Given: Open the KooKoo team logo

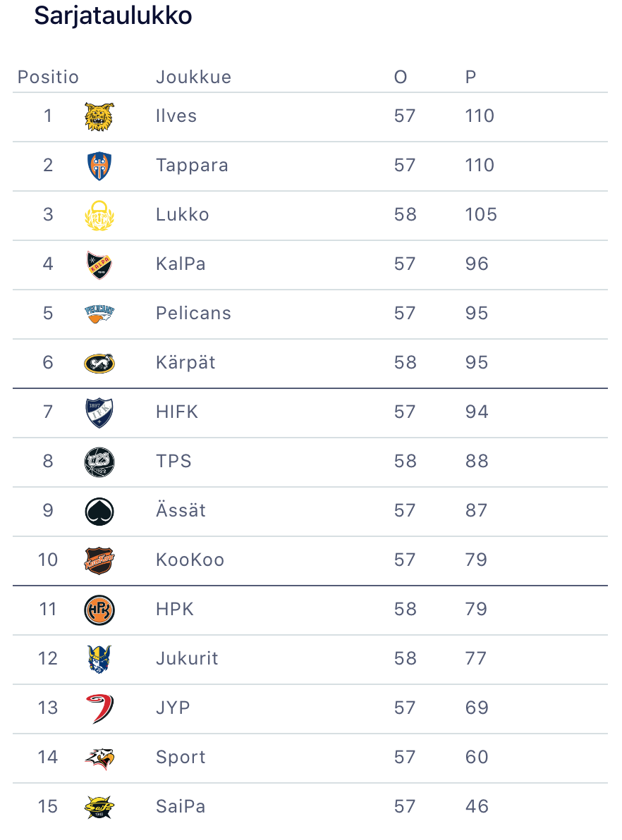Looking at the screenshot, I should [x=99, y=560].
